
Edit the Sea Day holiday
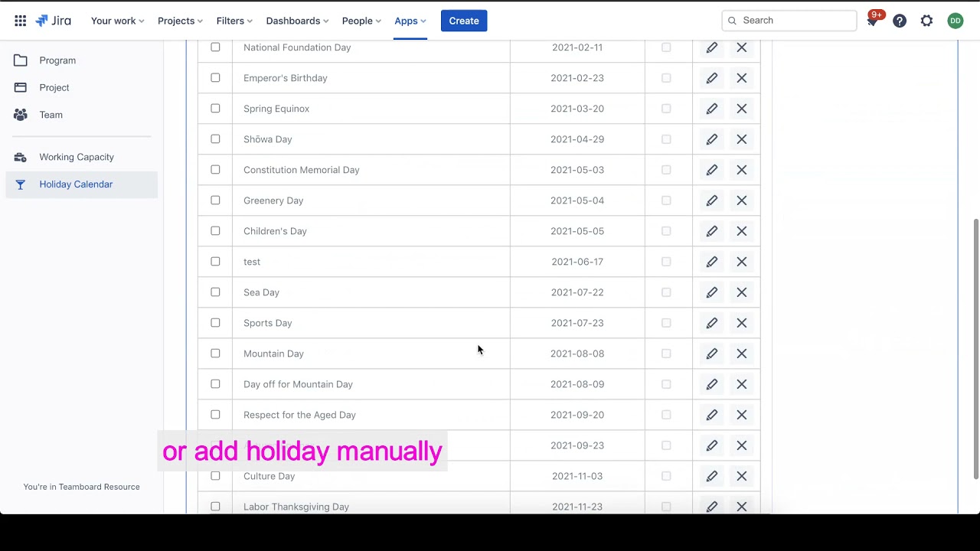pyautogui.click(x=712, y=292)
